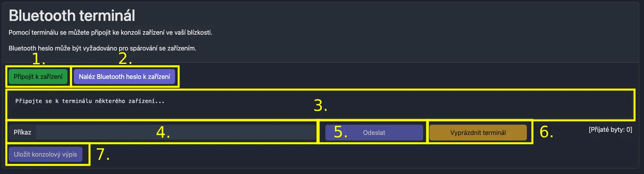Click the Příkaz label beside the input
Screen dimensions: 644x174
[x=22, y=133]
